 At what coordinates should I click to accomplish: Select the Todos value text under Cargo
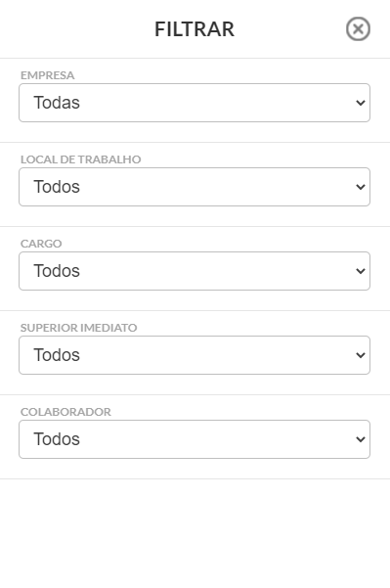57,271
